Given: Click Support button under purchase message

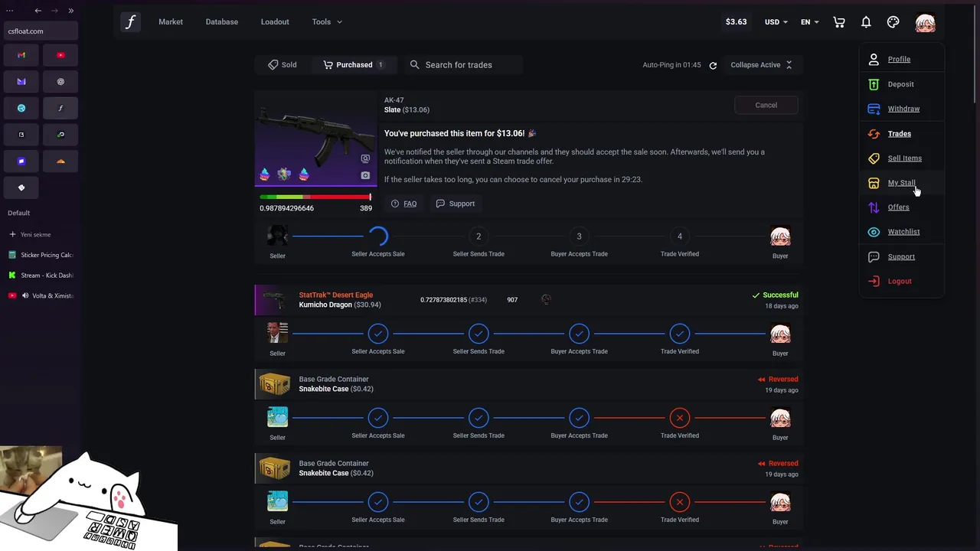Looking at the screenshot, I should click(x=456, y=204).
